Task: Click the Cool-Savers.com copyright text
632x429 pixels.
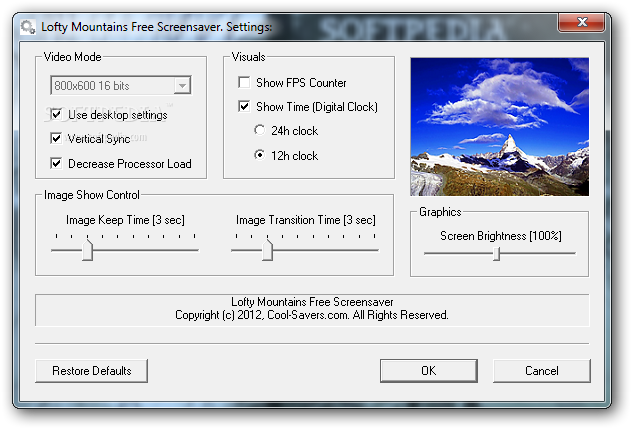Action: tap(312, 315)
